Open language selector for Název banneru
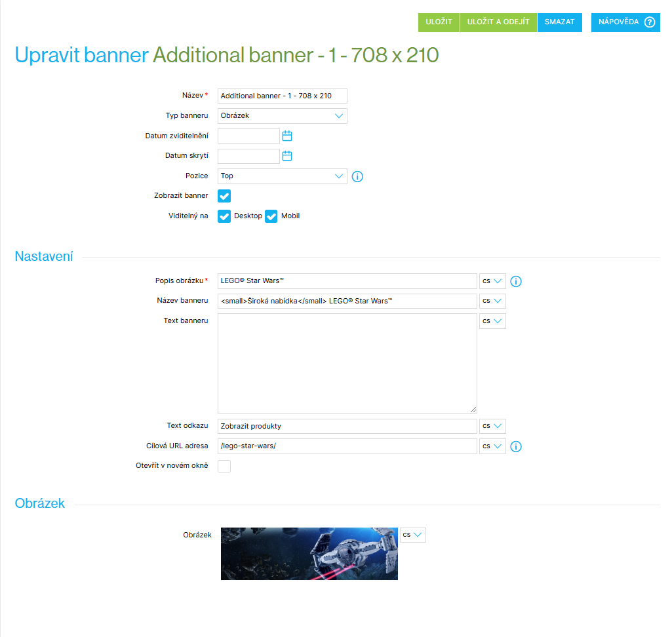This screenshot has width=672, height=637. (492, 301)
